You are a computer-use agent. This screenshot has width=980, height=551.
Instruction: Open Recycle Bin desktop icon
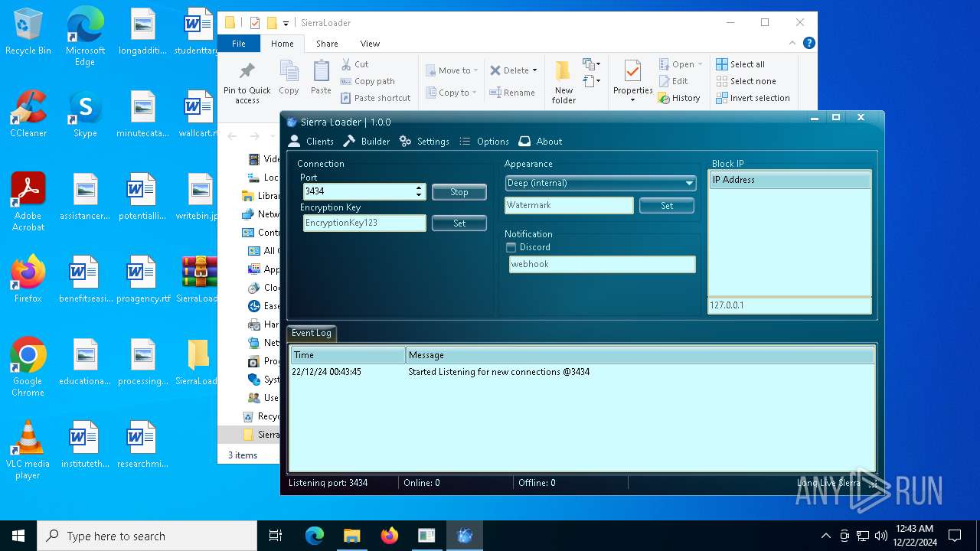28,32
